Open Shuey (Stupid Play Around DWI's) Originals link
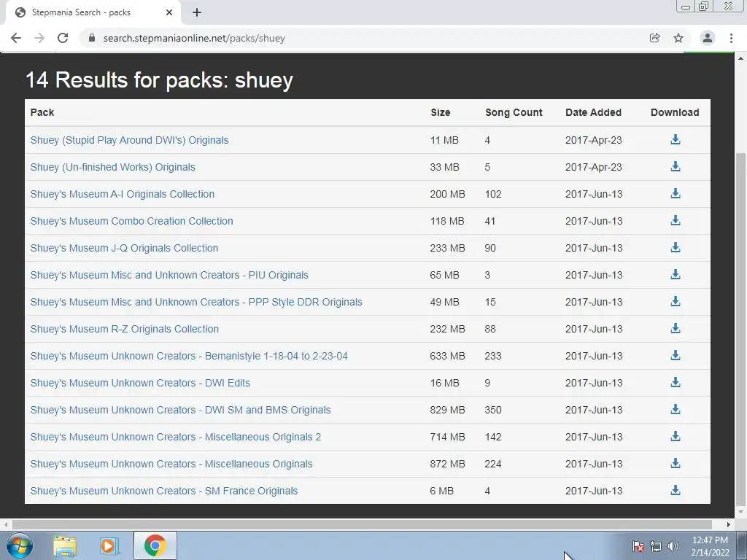The height and width of the screenshot is (560, 747). [x=129, y=140]
